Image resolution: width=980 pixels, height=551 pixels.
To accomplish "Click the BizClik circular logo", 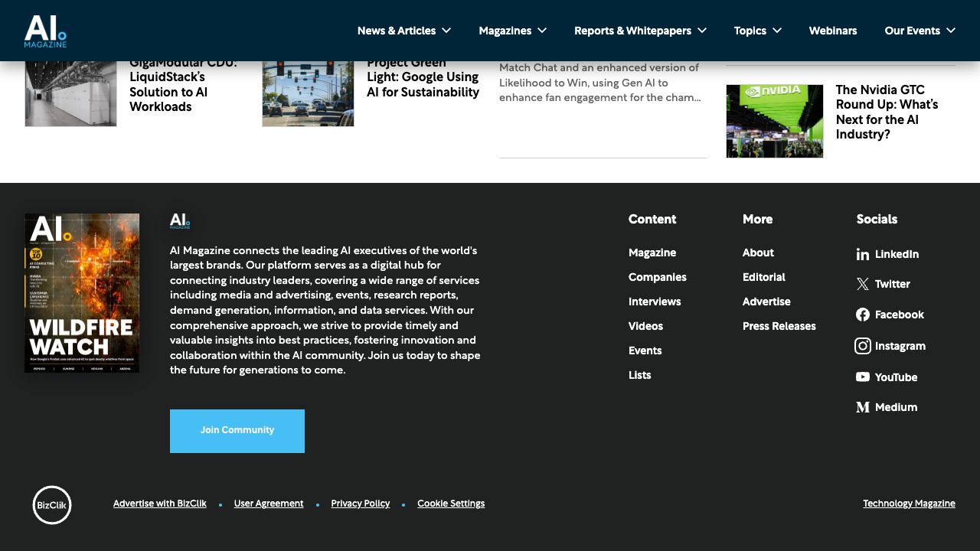I will tap(52, 505).
